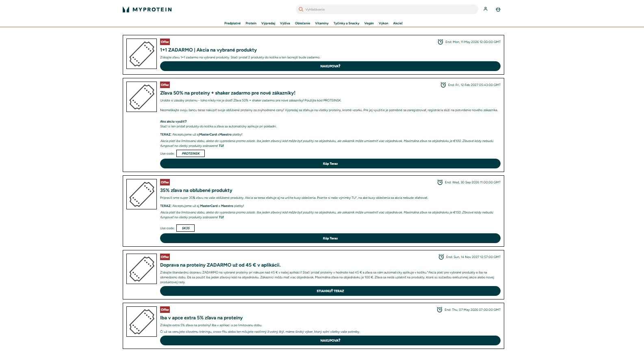
Task: Click coupon thumbnail of Zľava 50% offer
Action: (141, 97)
